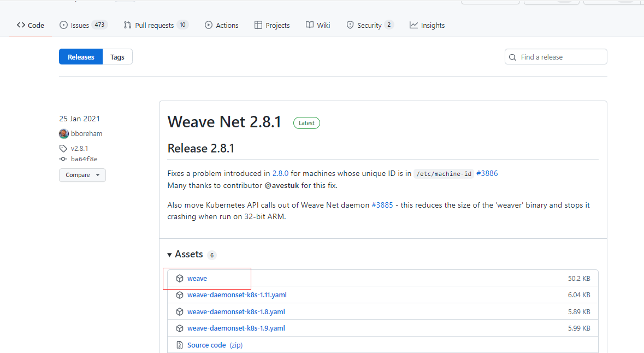
Task: Select the Releases button
Action: click(x=81, y=57)
